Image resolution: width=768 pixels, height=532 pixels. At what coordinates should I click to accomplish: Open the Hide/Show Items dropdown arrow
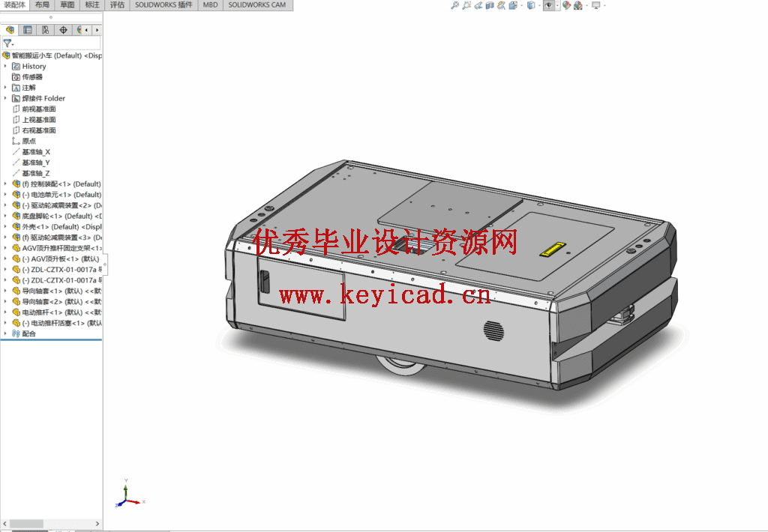point(557,5)
